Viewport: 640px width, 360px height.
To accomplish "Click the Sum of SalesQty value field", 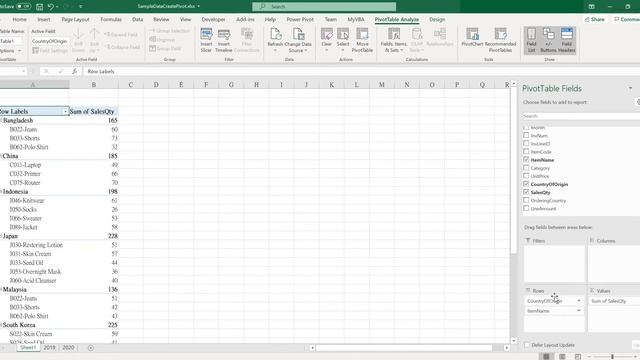I will point(614,301).
